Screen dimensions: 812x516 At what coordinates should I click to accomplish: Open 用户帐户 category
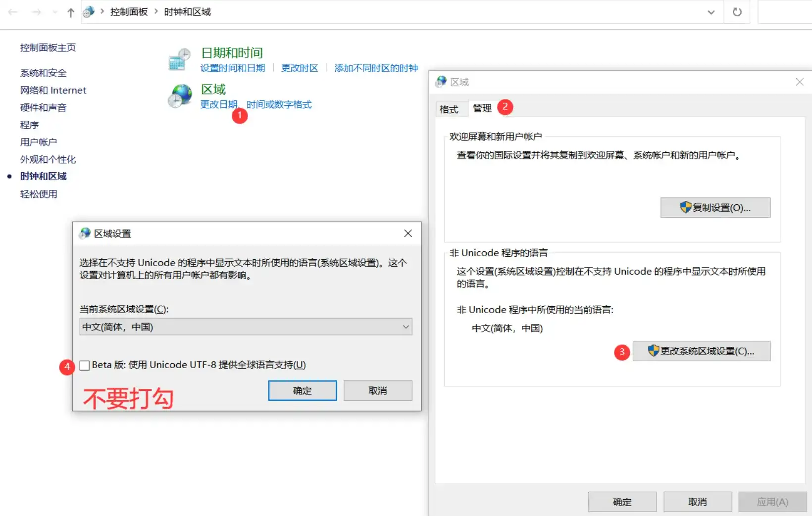39,142
